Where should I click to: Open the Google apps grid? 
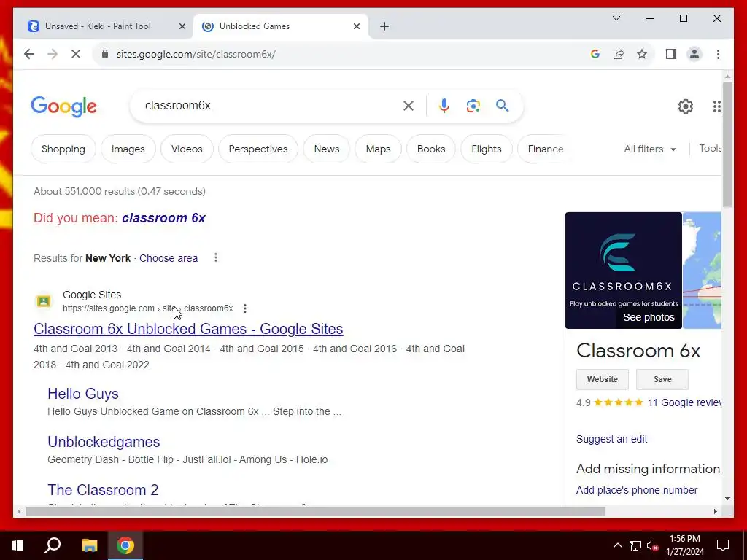(x=716, y=106)
